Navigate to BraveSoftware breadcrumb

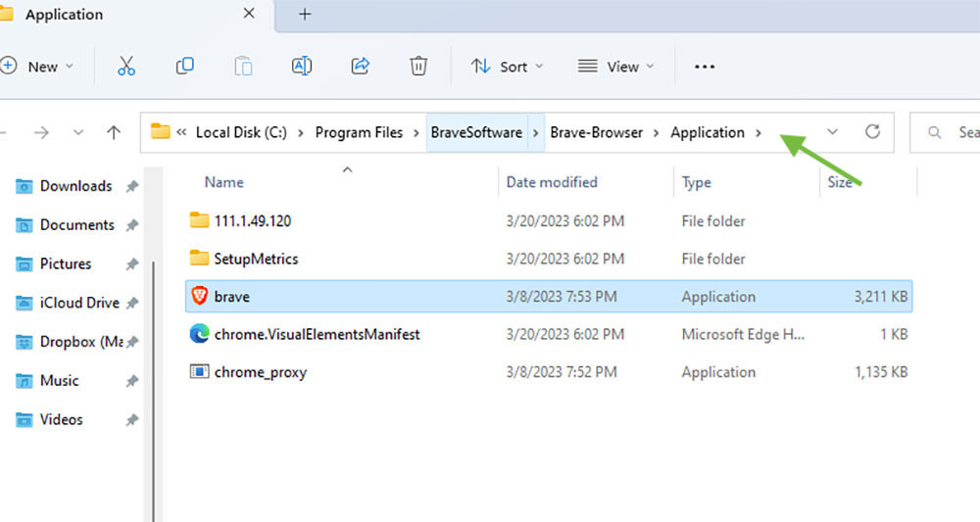[476, 132]
